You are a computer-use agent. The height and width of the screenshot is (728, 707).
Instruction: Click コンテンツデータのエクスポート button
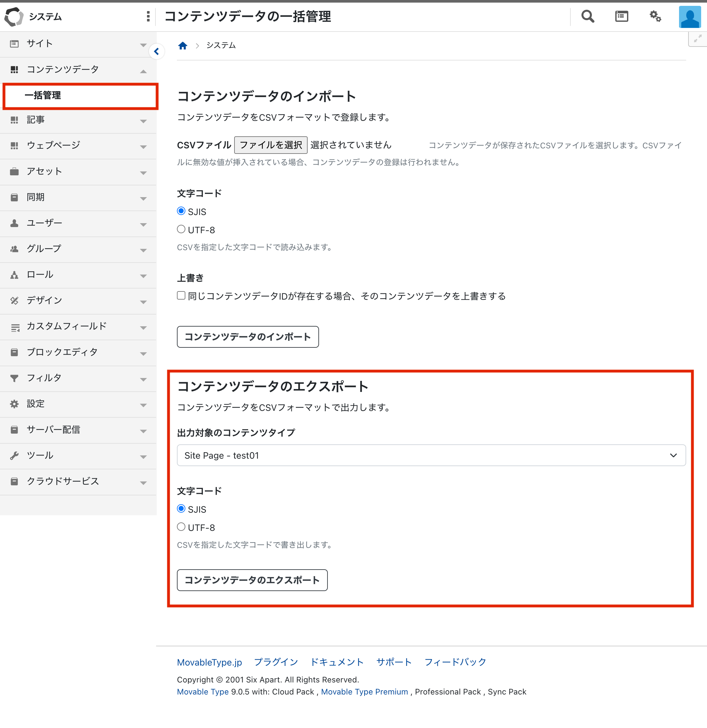[x=252, y=580]
